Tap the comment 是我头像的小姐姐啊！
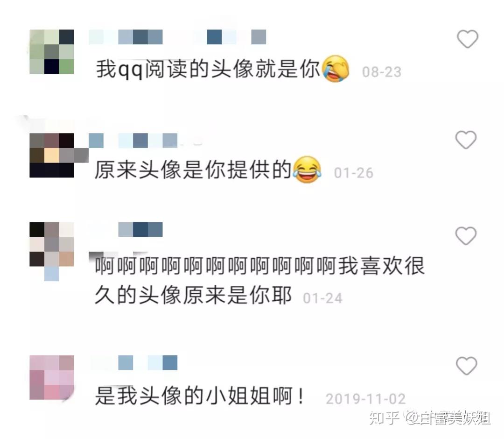The height and width of the screenshot is (439, 504). click(x=200, y=396)
